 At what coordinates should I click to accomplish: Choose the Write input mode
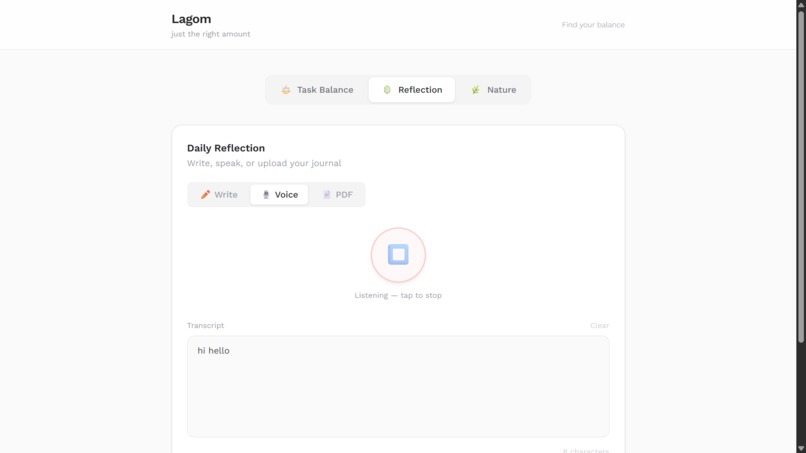coord(219,195)
